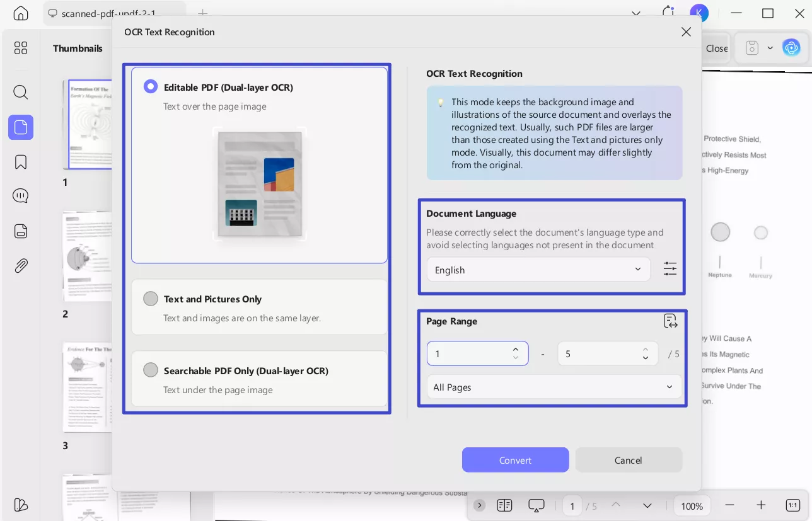Screen dimensions: 812x521
Task: Open the home icon in title bar
Action: 21,13
